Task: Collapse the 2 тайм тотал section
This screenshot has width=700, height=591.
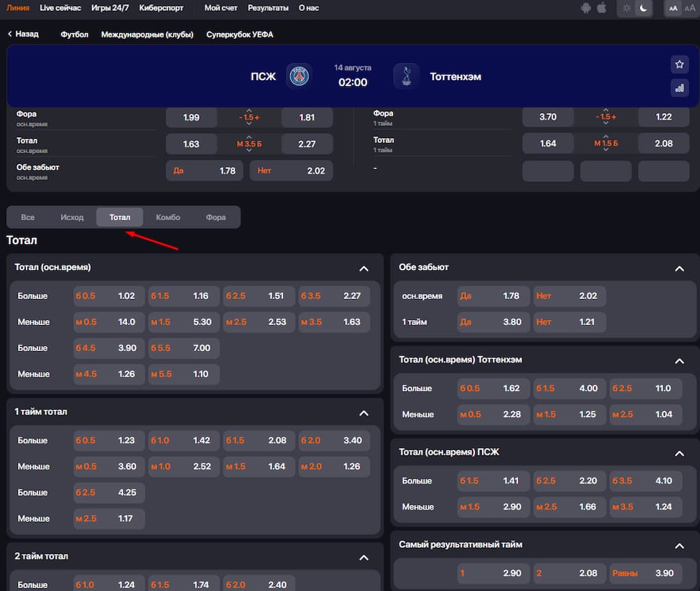Action: coord(364,557)
